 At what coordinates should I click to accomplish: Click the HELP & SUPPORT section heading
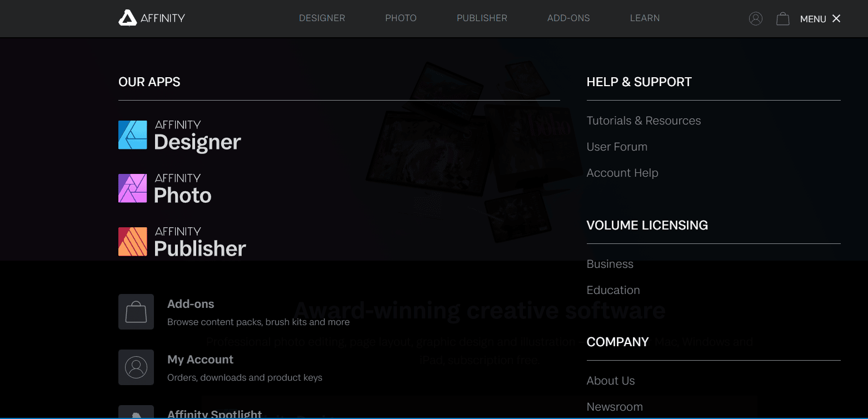(639, 82)
